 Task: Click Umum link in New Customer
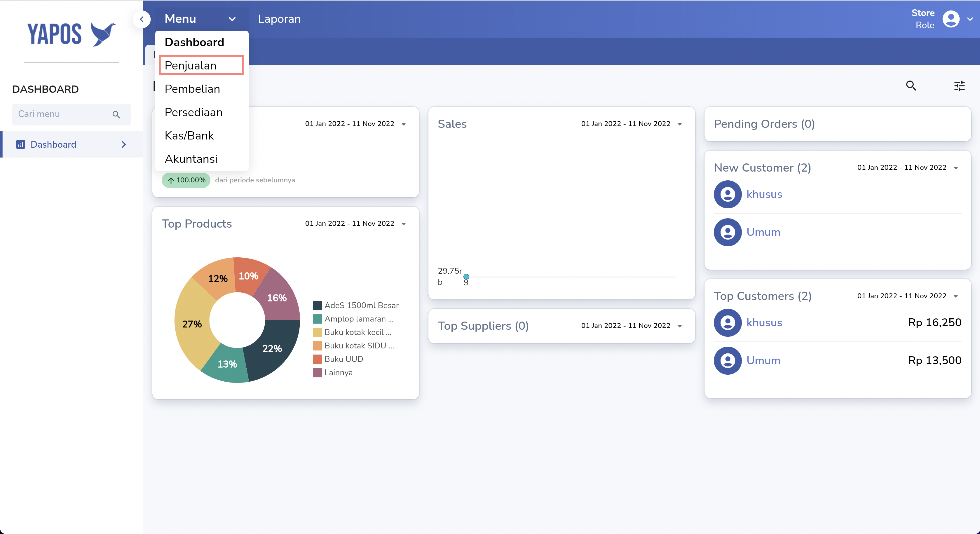coord(763,232)
